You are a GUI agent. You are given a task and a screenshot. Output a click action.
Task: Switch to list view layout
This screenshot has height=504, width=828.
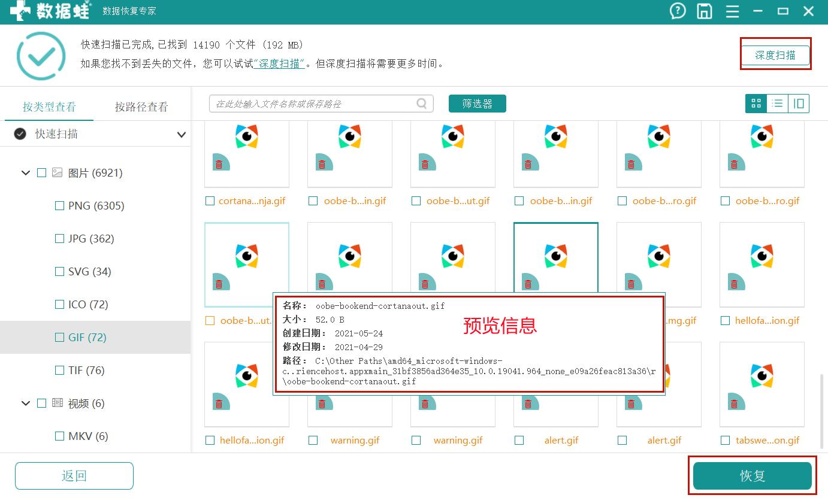[777, 104]
